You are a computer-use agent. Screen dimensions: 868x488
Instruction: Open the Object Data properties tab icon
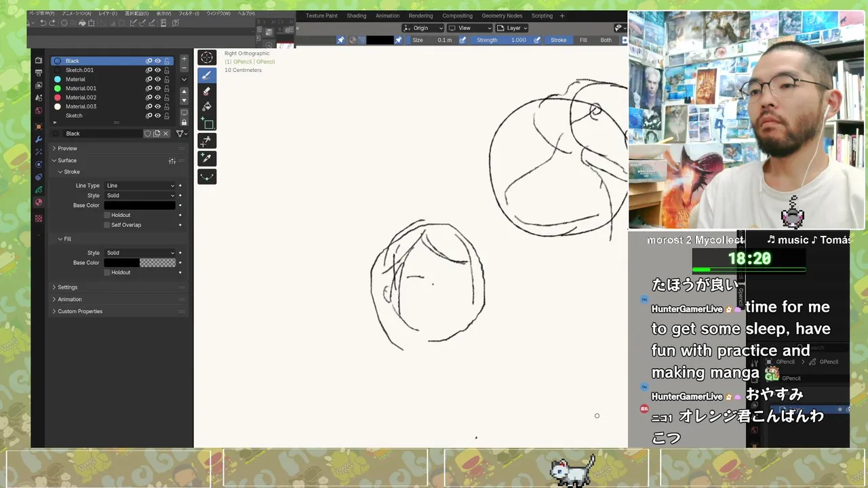point(39,189)
